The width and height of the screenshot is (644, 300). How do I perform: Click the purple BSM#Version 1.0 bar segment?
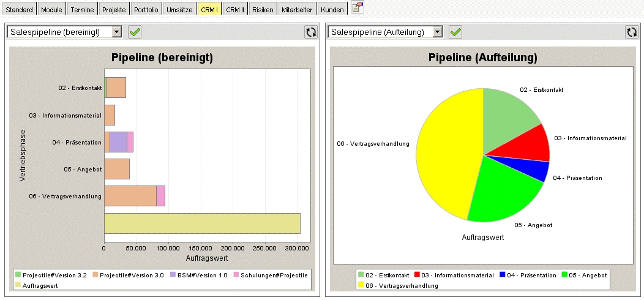pos(118,142)
